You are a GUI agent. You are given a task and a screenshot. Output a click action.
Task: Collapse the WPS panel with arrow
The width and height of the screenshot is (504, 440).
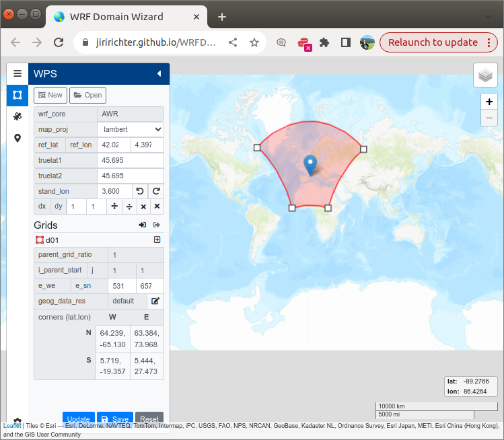click(x=159, y=74)
